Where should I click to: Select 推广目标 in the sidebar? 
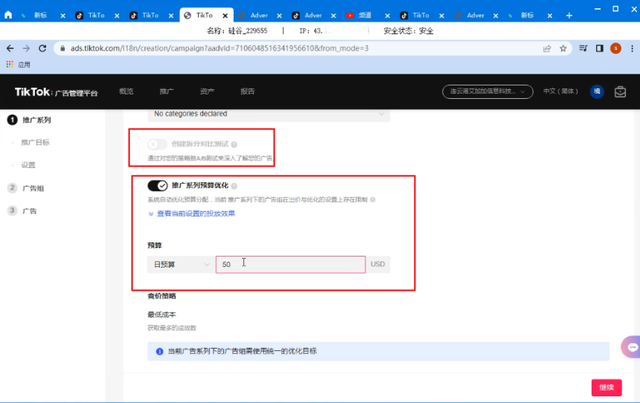35,142
